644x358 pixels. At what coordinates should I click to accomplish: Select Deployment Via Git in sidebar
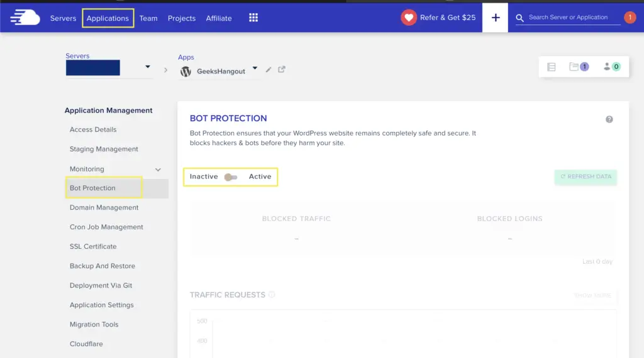point(101,285)
